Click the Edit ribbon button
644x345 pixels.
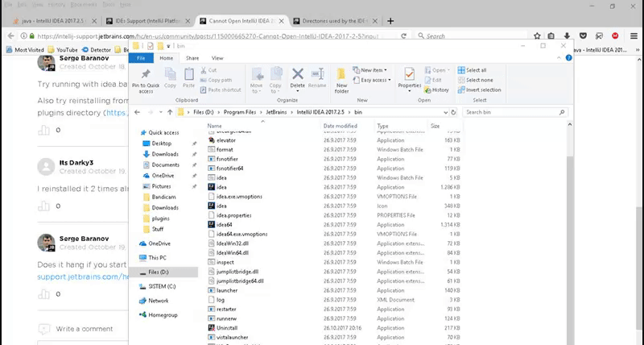pos(434,80)
